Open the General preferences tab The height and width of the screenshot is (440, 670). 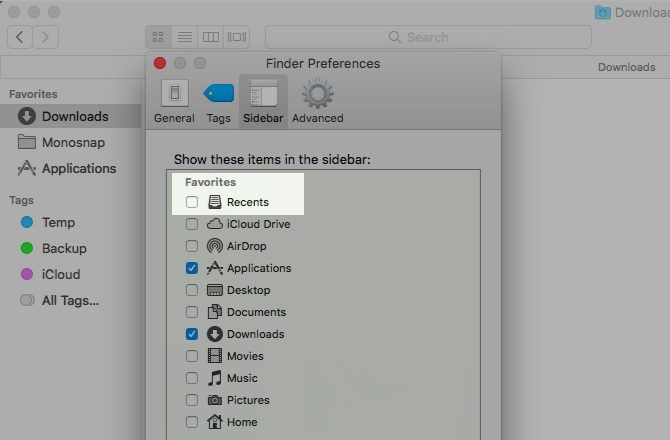(174, 102)
